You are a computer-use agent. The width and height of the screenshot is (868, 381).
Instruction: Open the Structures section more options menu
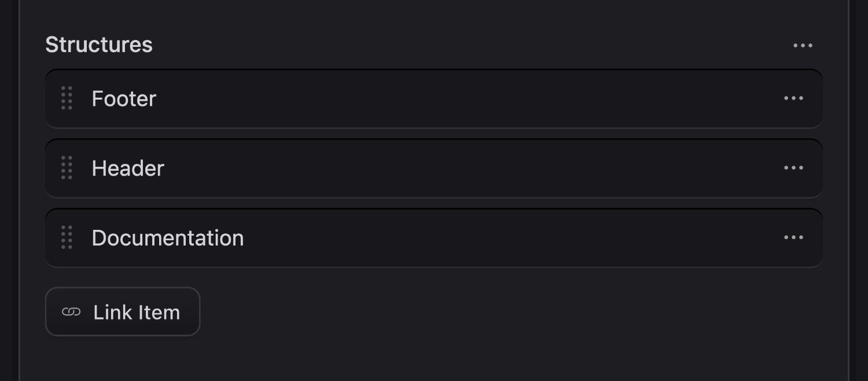tap(803, 46)
